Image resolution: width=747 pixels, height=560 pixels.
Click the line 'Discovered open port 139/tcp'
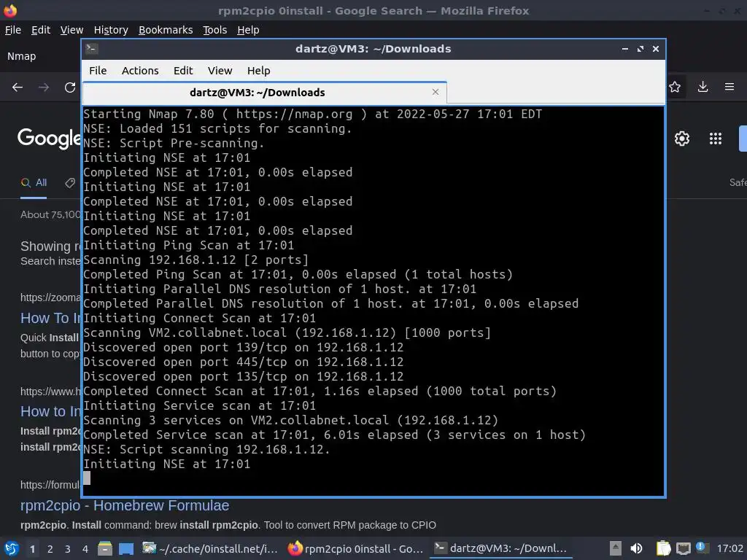(x=244, y=347)
